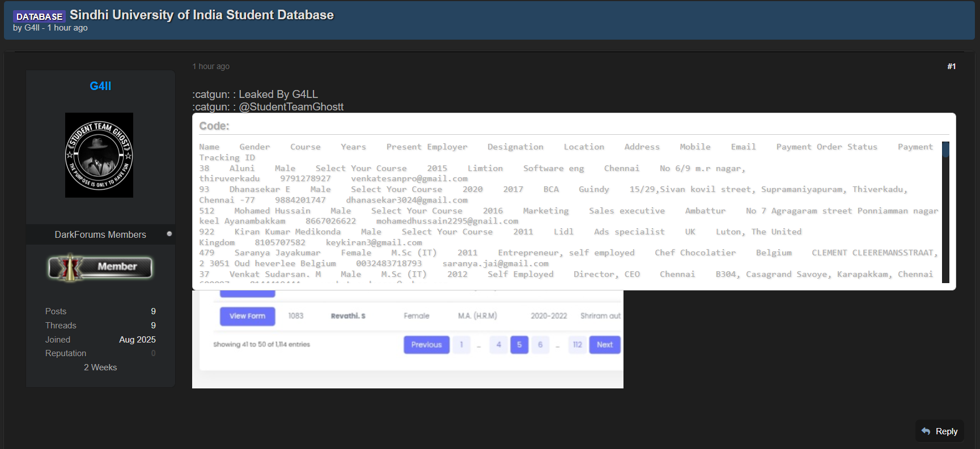Select current page 5 in pagination
Screen dimensions: 980x449
pyautogui.click(x=519, y=345)
